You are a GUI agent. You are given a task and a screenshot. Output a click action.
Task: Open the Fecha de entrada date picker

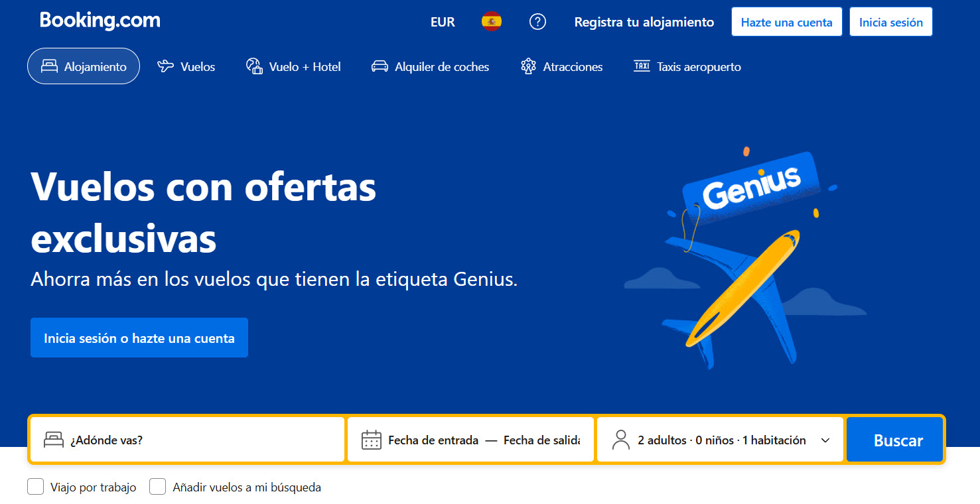[433, 440]
